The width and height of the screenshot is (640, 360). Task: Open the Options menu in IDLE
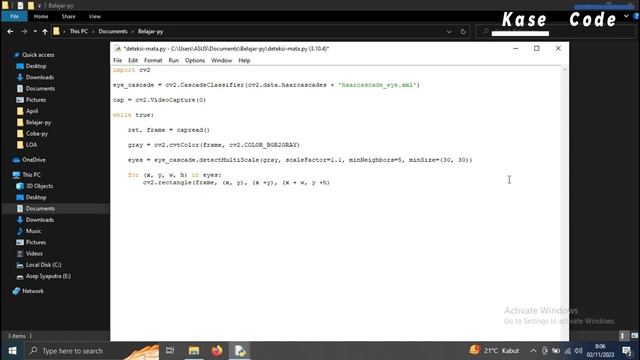coord(195,60)
